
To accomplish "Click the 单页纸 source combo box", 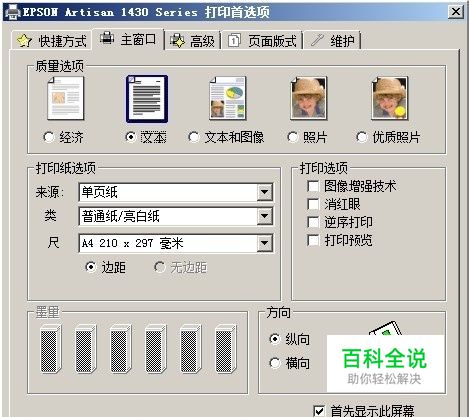I will pyautogui.click(x=176, y=192).
